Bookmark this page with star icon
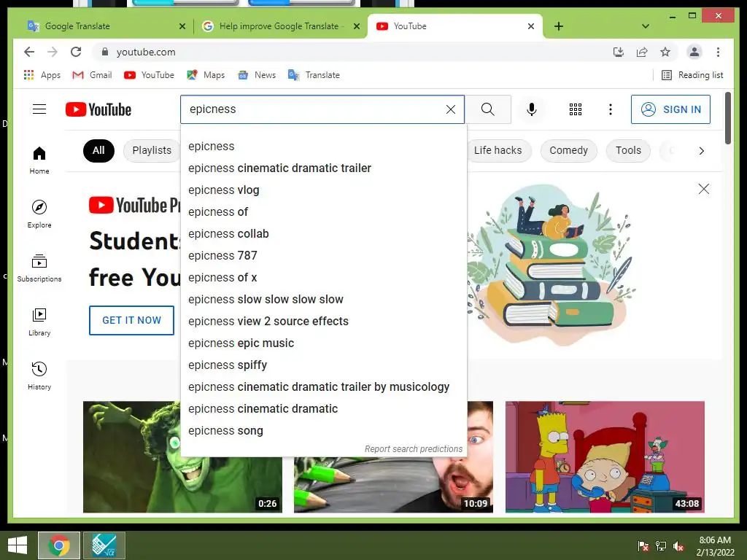Viewport: 747px width, 560px height. (665, 52)
